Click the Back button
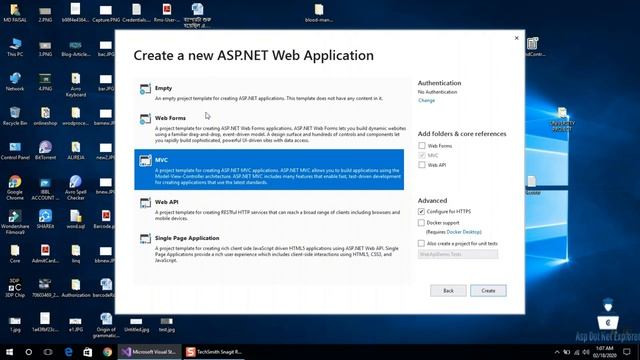This screenshot has width=640, height=360. [x=448, y=291]
